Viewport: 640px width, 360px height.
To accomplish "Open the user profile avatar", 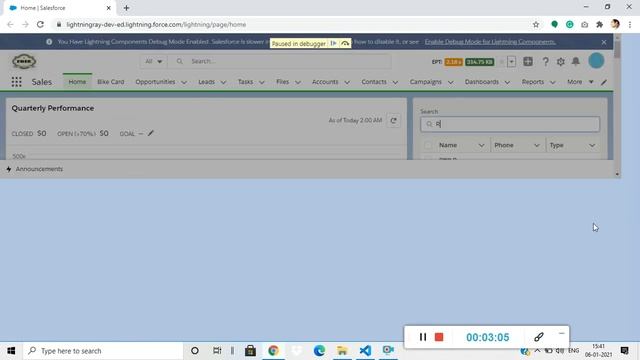I will point(596,61).
